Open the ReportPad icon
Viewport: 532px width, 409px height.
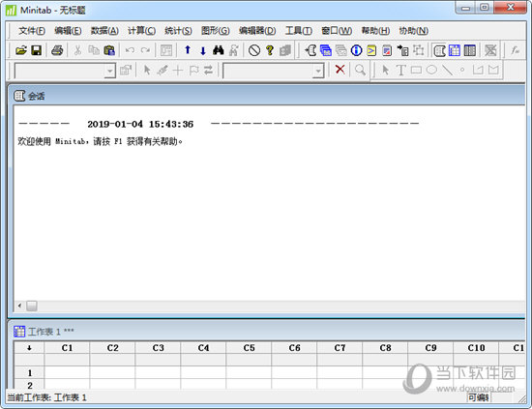pyautogui.click(x=387, y=50)
